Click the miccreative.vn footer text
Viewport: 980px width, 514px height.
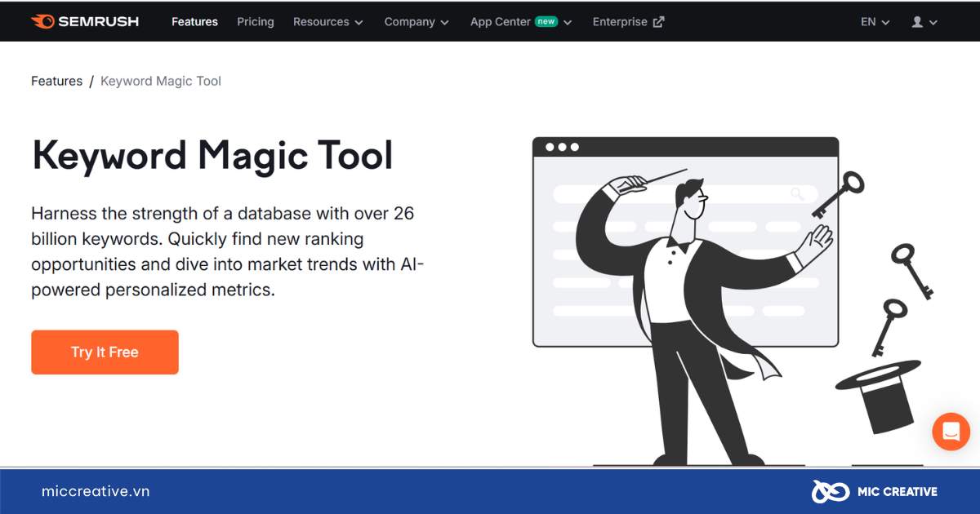(96, 491)
